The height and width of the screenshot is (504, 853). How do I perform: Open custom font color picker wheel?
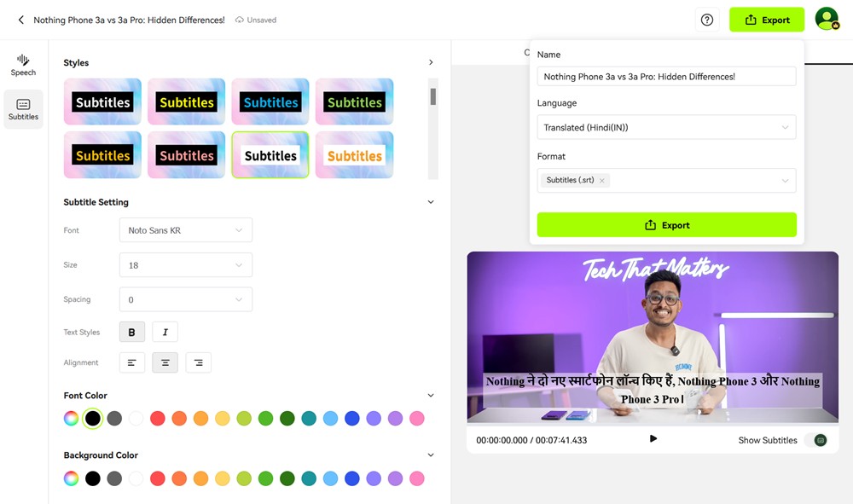pyautogui.click(x=72, y=418)
